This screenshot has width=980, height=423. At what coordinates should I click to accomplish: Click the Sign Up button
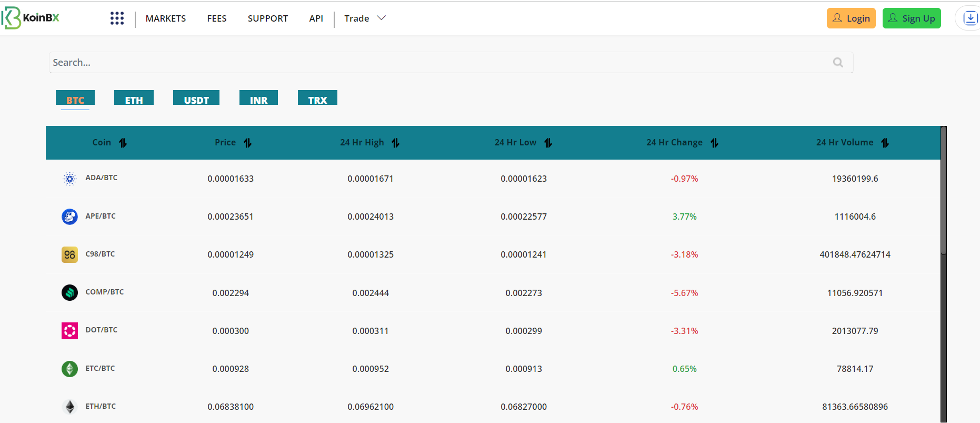(912, 18)
